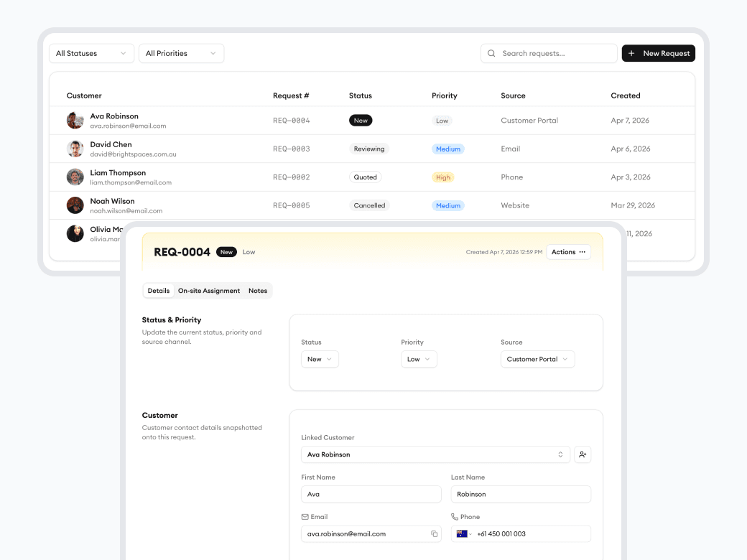Click the copy icon next to Ava's email
Image resolution: width=747 pixels, height=560 pixels.
pos(434,533)
